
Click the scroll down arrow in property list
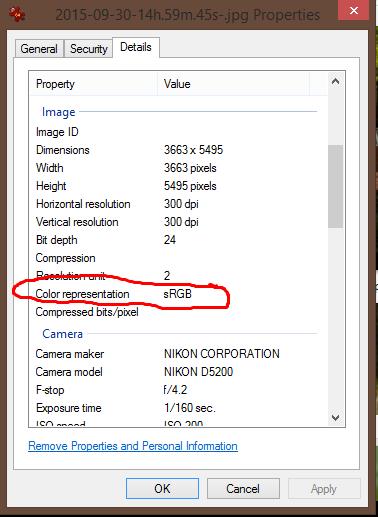pos(335,417)
